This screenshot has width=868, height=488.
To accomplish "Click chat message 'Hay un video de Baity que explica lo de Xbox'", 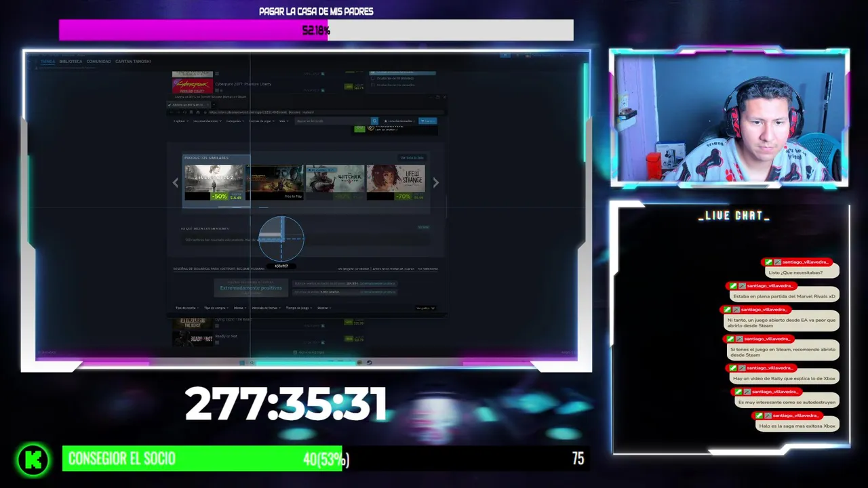I will point(784,378).
